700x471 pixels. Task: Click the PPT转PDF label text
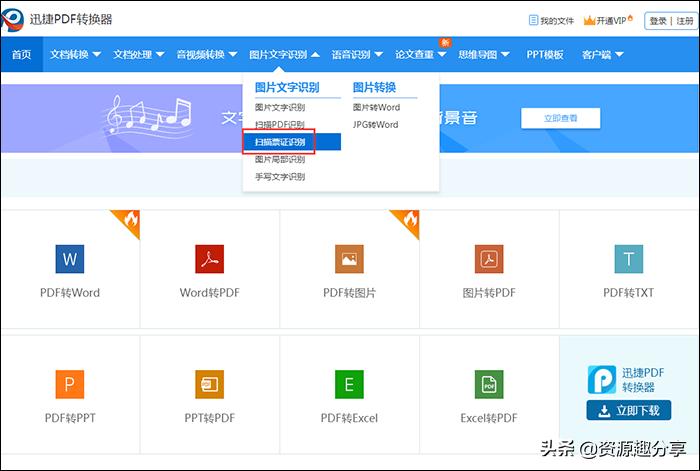pyautogui.click(x=209, y=418)
